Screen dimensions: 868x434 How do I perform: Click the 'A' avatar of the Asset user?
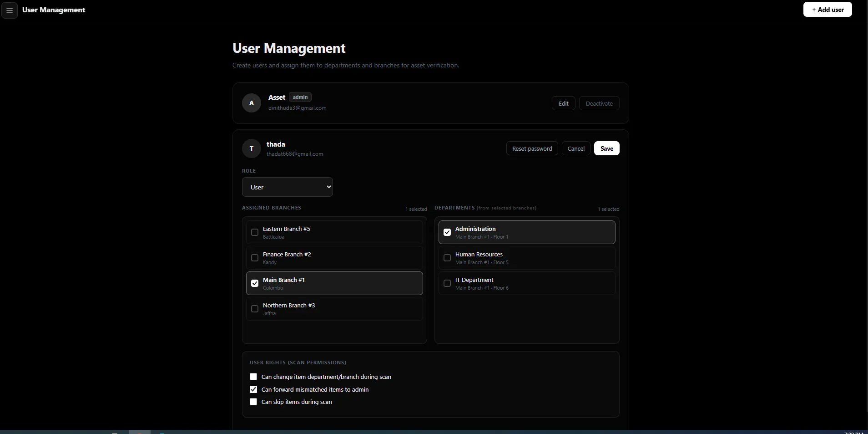(252, 103)
